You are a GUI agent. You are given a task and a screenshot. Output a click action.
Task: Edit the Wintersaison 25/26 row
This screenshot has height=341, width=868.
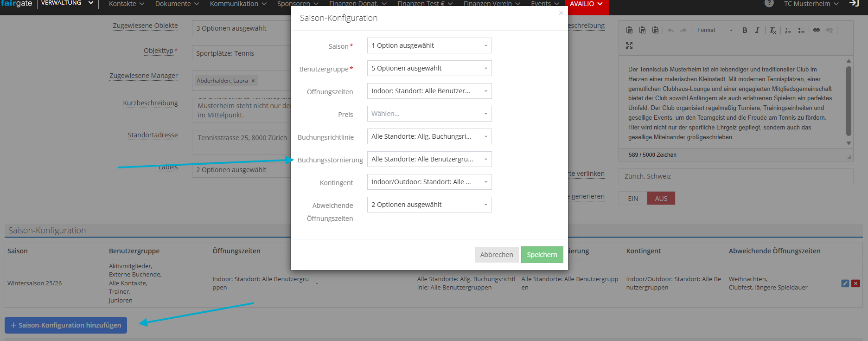coord(845,283)
